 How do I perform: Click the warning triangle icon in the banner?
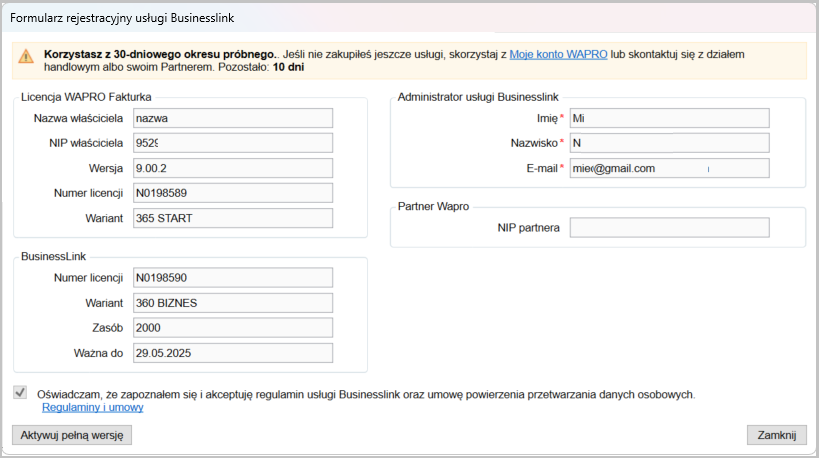[x=27, y=57]
